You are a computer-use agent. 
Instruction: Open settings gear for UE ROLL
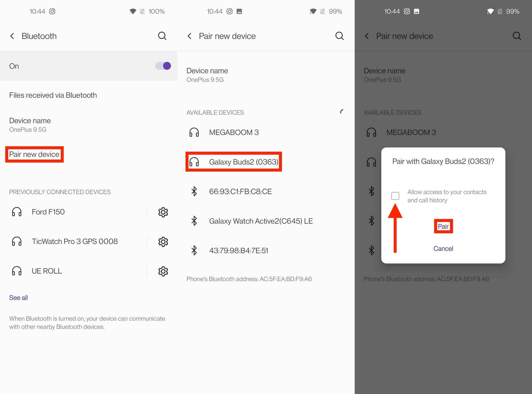click(x=163, y=271)
